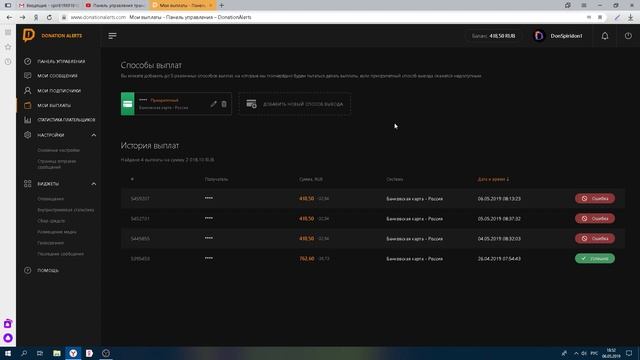This screenshot has height=360, width=640.
Task: Edit bank card payout method pencil icon
Action: coord(213,104)
